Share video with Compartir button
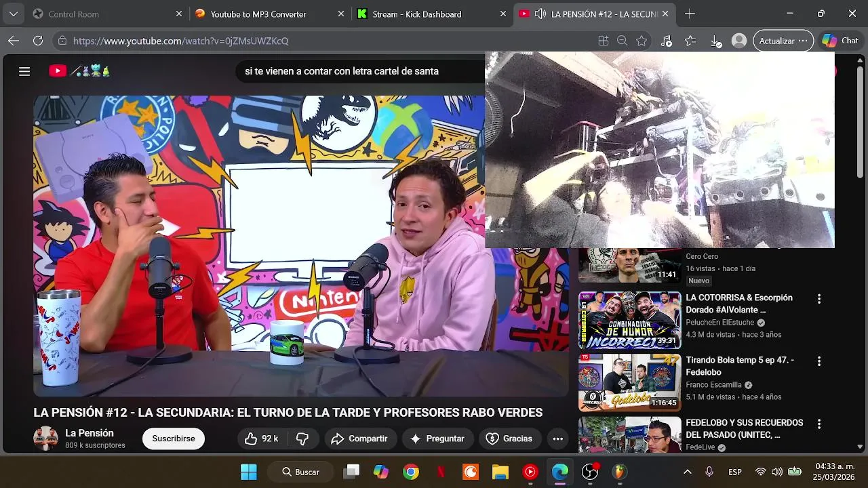 359,439
